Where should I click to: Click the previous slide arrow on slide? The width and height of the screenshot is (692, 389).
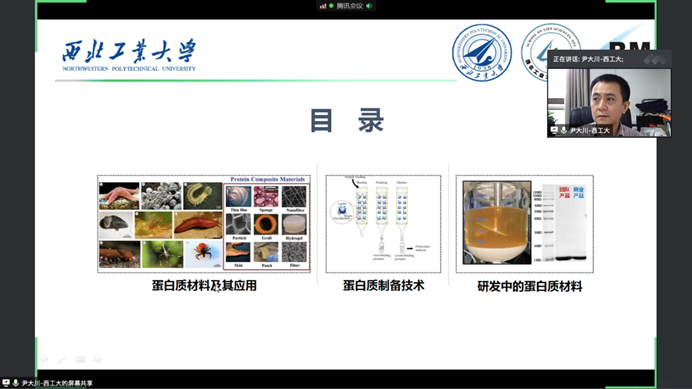point(44,359)
